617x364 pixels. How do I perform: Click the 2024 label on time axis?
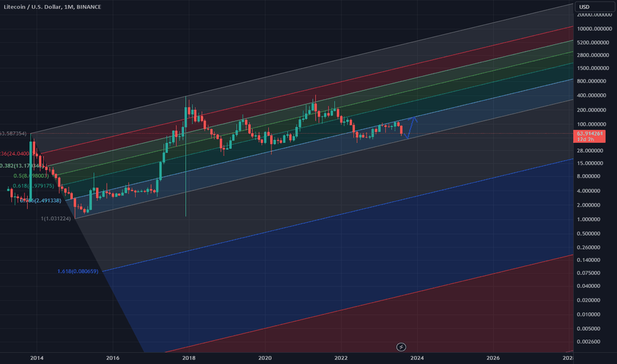[417, 357]
